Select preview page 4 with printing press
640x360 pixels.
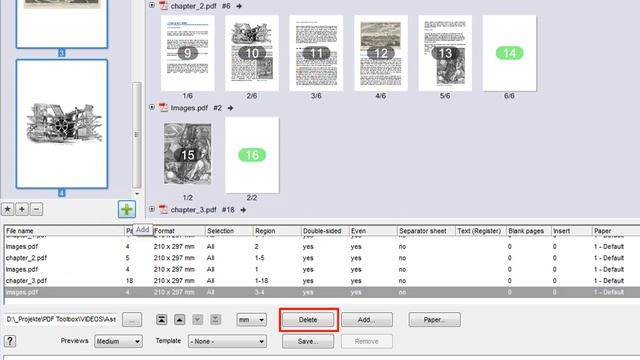62,124
